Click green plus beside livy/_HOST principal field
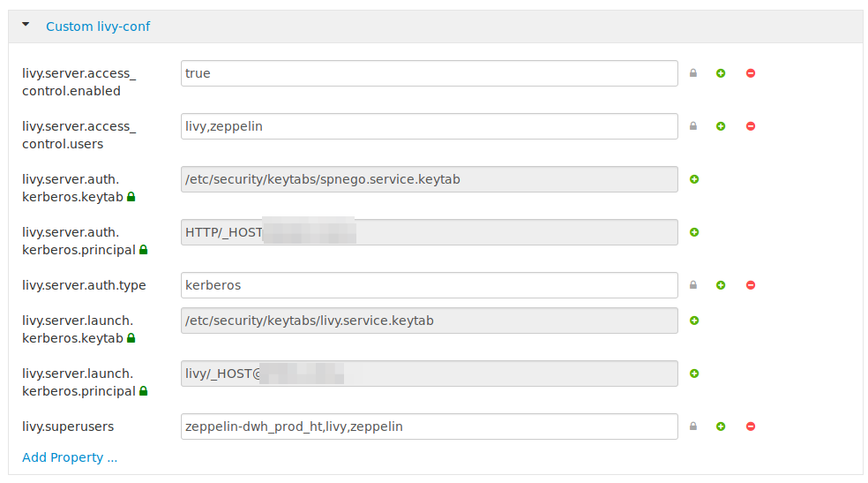Screen dimensions: 868x483 tap(694, 374)
